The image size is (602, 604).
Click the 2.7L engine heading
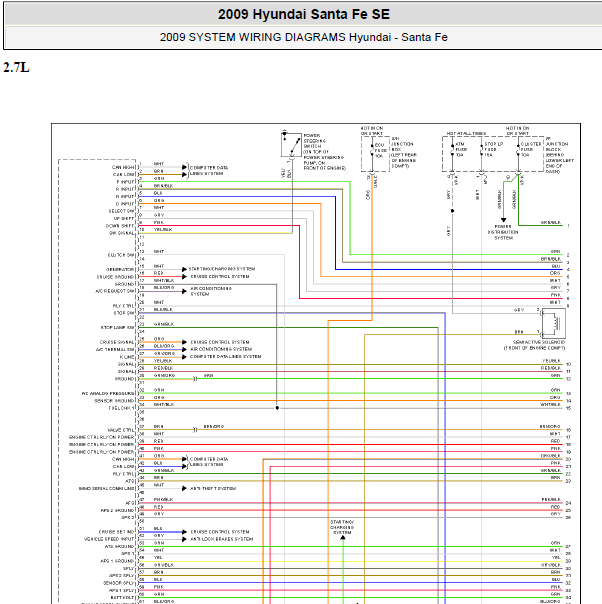click(17, 67)
